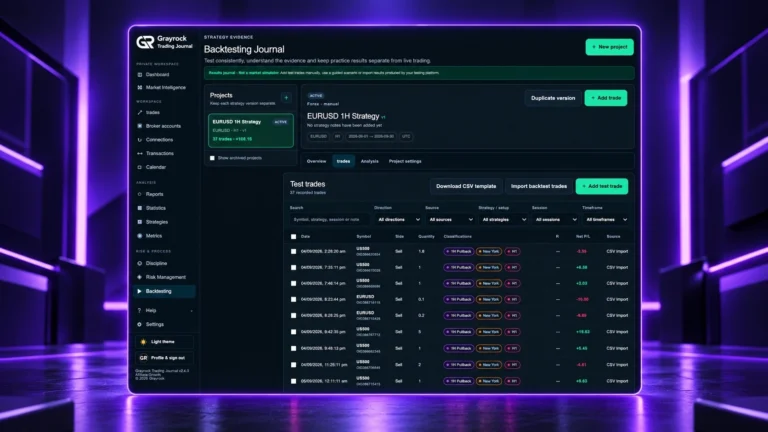
Task: Click New York tag in 8:23:44 pm row
Action: (489, 299)
